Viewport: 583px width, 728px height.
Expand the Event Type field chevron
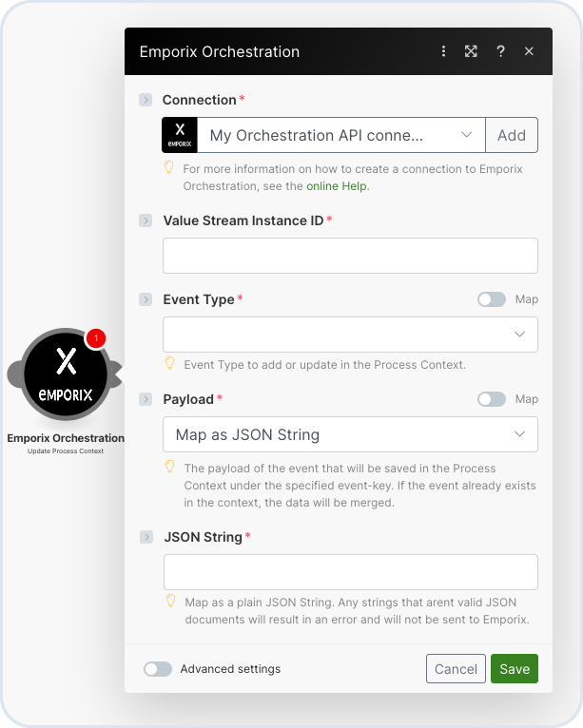click(146, 299)
